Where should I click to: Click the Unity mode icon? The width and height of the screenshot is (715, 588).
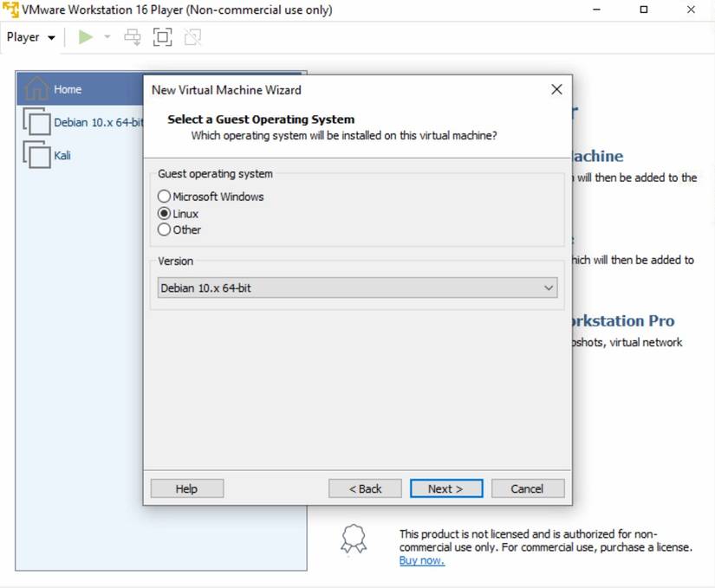click(192, 37)
